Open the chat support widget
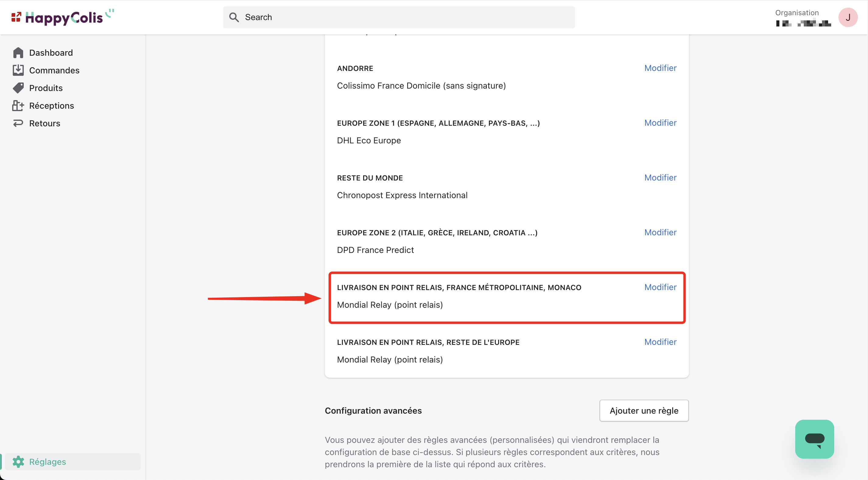Viewport: 868px width, 480px height. (x=814, y=439)
